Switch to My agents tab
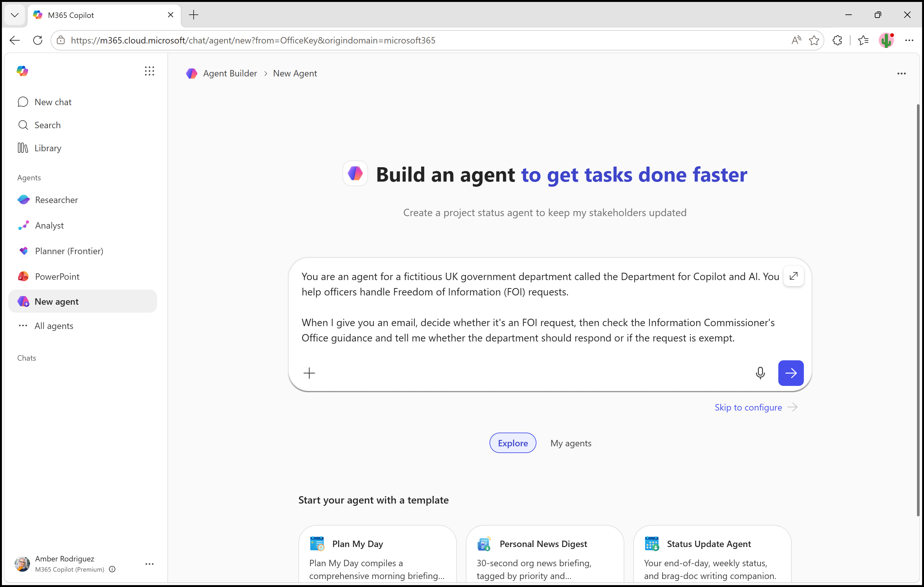The height and width of the screenshot is (587, 924). point(571,443)
